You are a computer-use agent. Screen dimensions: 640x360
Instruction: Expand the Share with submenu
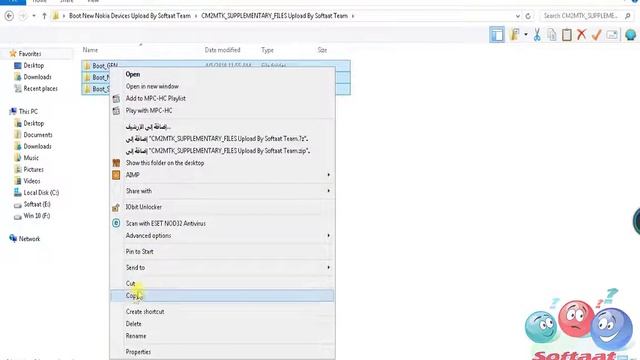click(222, 191)
